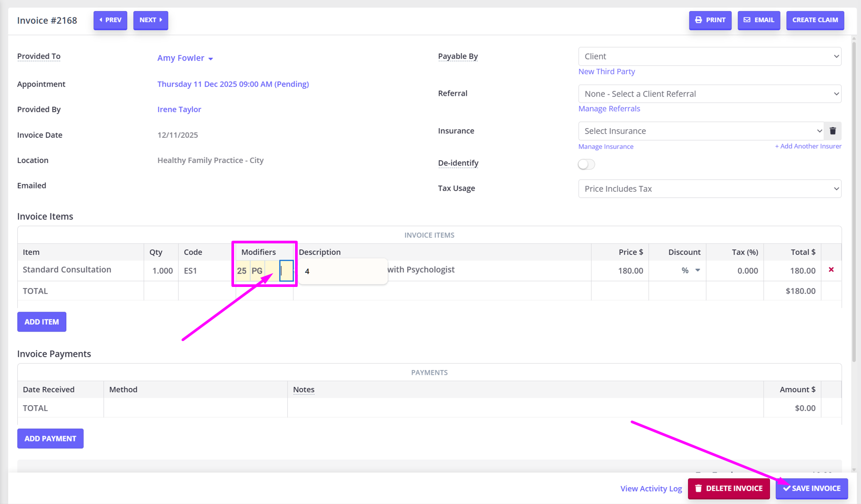
Task: Open the View Activity Log link
Action: pyautogui.click(x=651, y=488)
